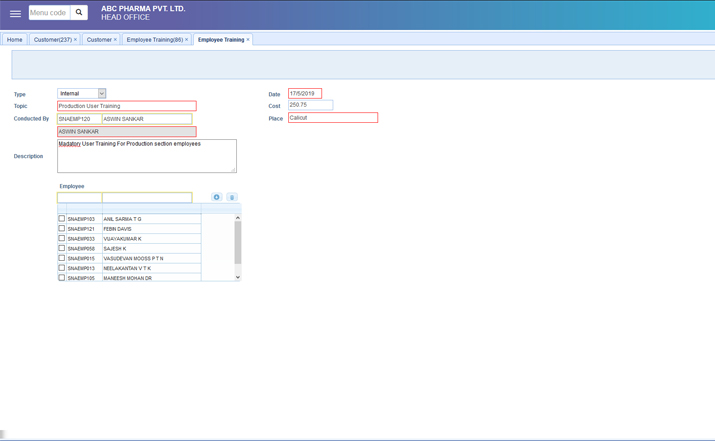Switch to the Customer(237) tab

(52, 40)
